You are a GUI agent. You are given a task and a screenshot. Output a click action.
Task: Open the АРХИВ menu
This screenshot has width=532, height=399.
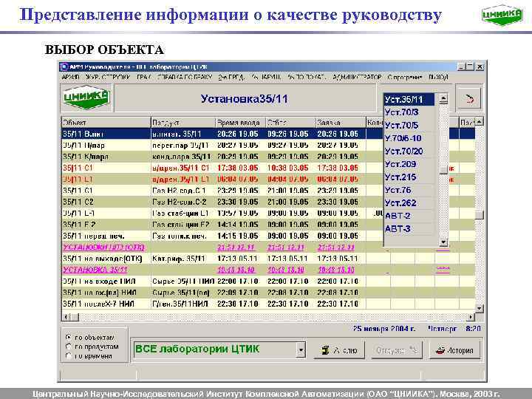pos(70,78)
